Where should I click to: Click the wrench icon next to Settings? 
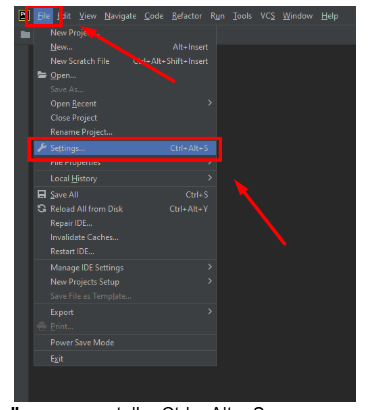42,148
